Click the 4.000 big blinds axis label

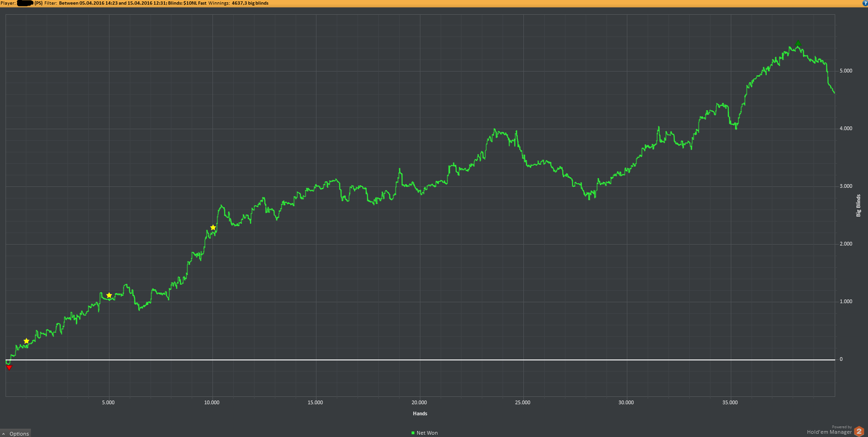tap(846, 128)
